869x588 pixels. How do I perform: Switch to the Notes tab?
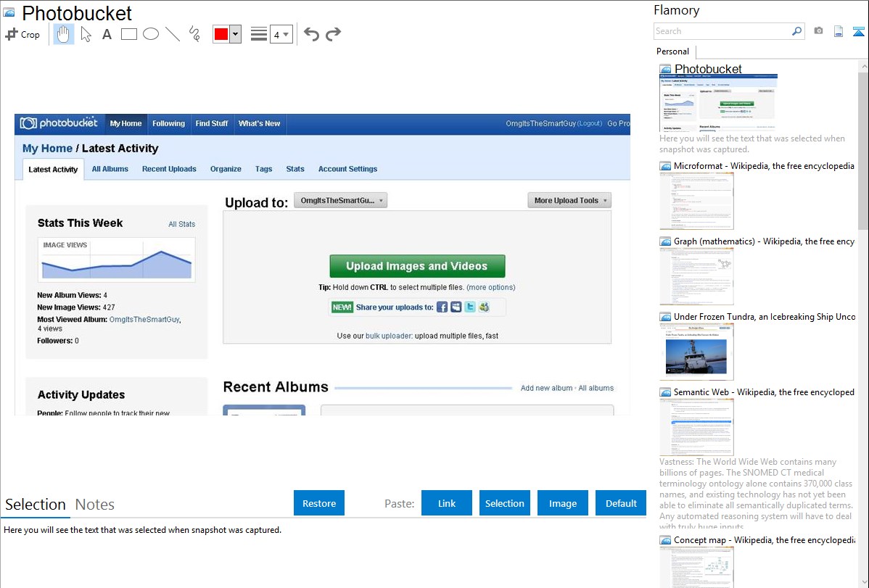95,505
